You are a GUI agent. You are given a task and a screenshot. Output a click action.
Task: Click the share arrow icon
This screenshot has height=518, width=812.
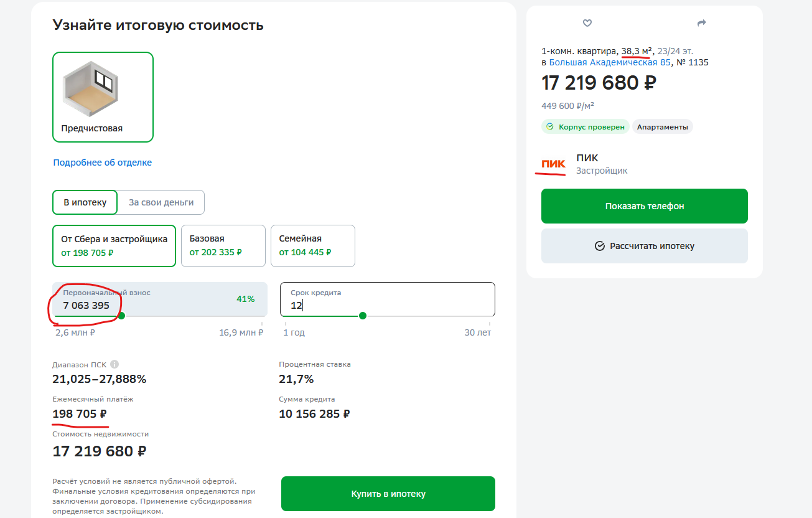click(702, 23)
